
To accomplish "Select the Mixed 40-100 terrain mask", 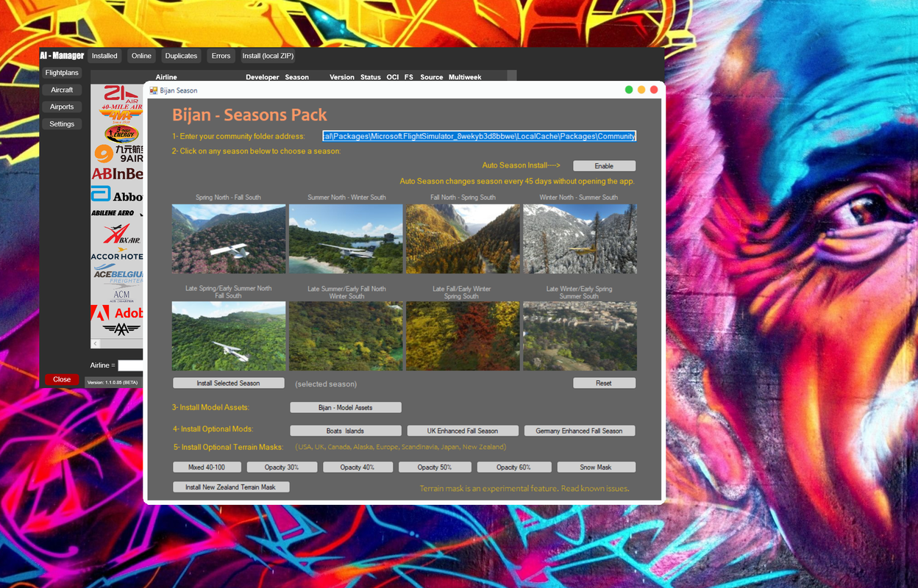I will tap(207, 467).
